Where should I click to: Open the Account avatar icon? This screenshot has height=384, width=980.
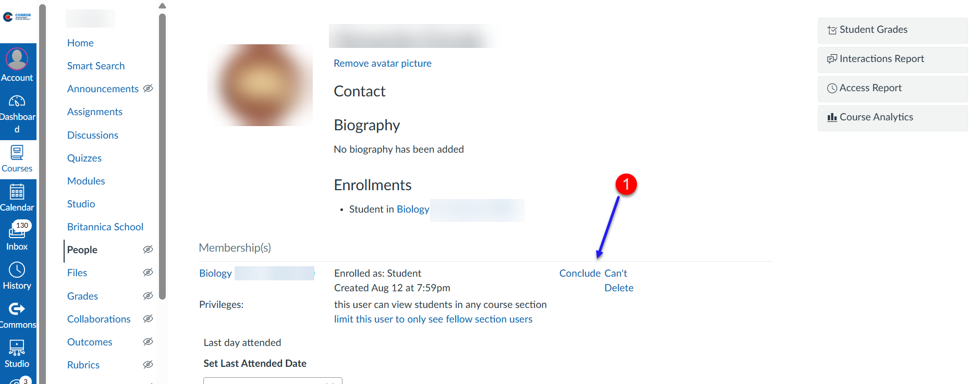tap(17, 59)
